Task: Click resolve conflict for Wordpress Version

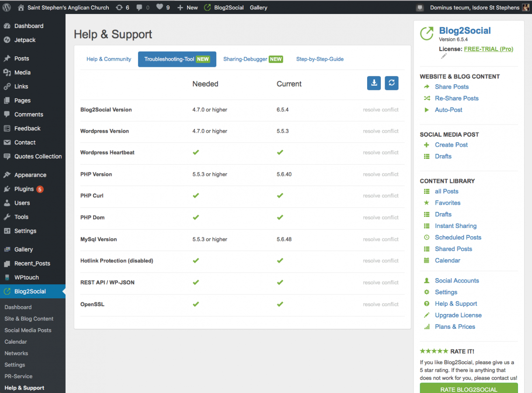Action: tap(381, 131)
